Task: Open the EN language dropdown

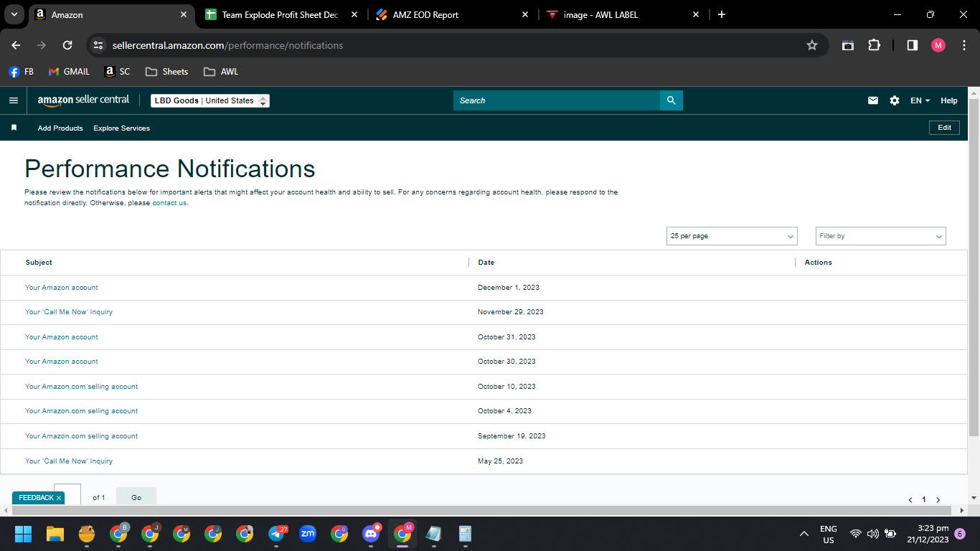Action: pyautogui.click(x=920, y=100)
